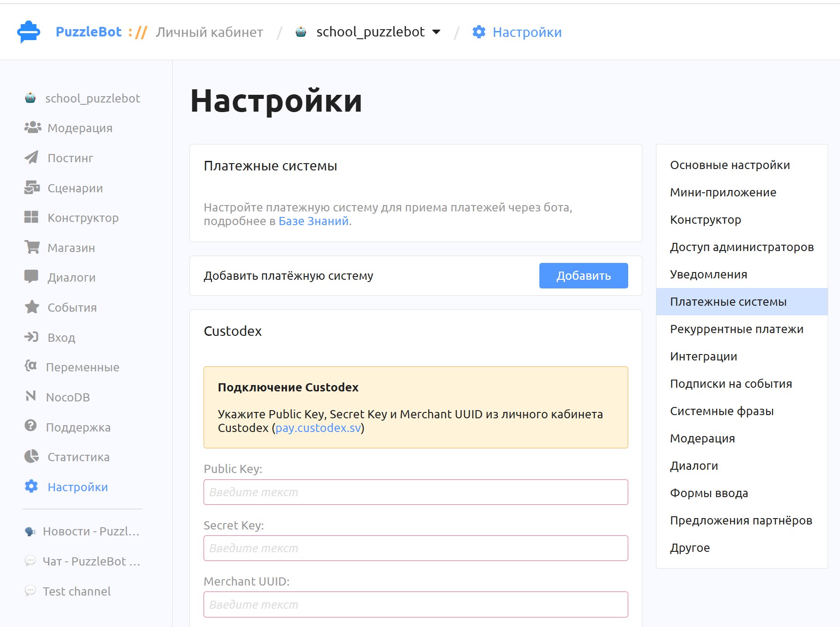
Task: Click the Добавить button
Action: coord(584,276)
